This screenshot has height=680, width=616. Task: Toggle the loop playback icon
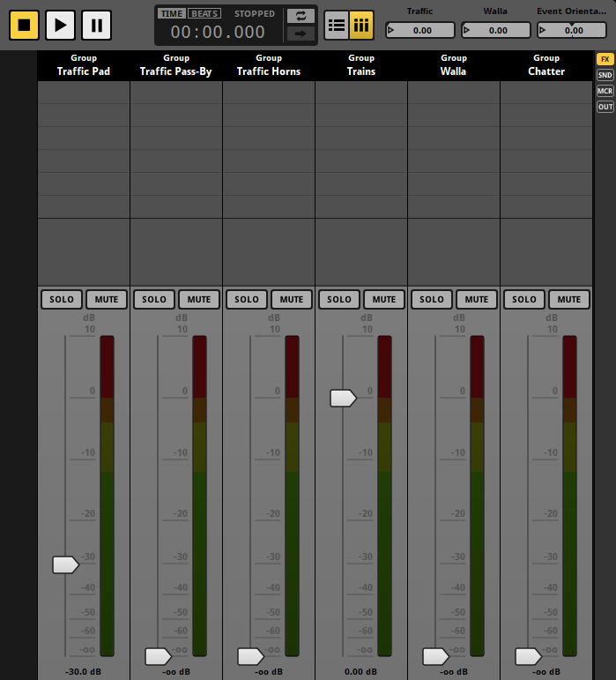[301, 16]
